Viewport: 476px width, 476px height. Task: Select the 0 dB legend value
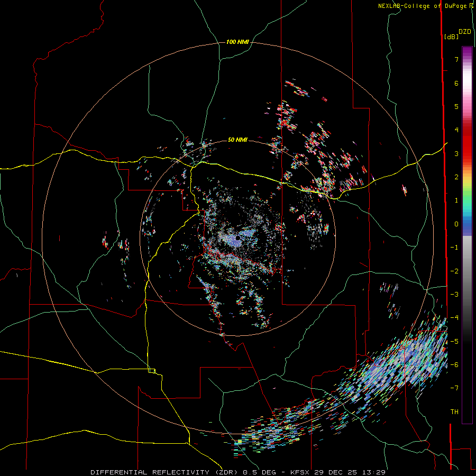coord(456,224)
